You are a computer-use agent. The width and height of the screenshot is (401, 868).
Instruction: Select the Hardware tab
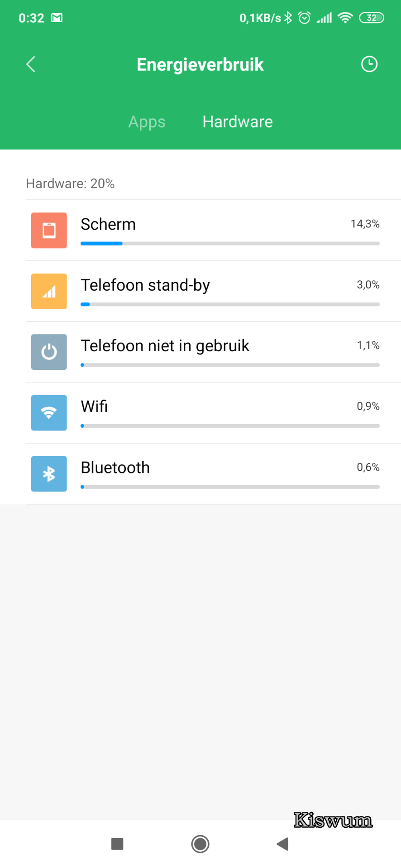pos(237,122)
